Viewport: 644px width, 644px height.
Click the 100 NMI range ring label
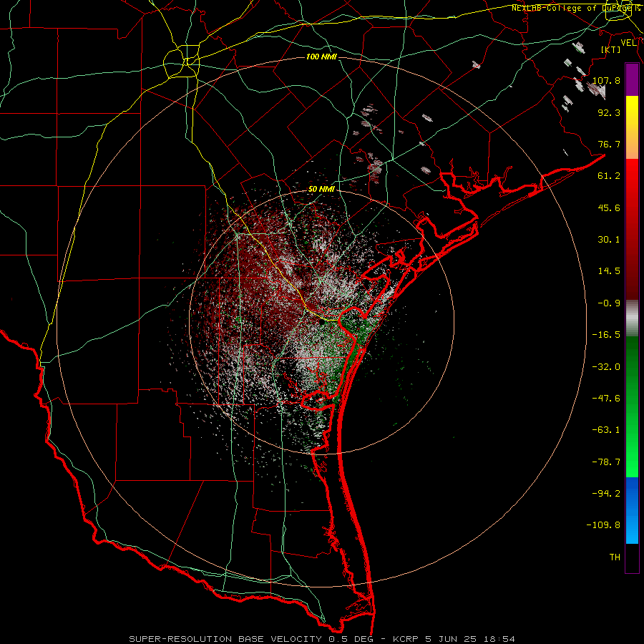(321, 57)
